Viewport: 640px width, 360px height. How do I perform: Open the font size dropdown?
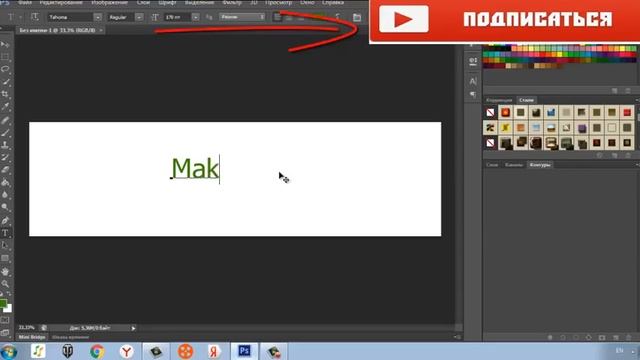pyautogui.click(x=196, y=17)
